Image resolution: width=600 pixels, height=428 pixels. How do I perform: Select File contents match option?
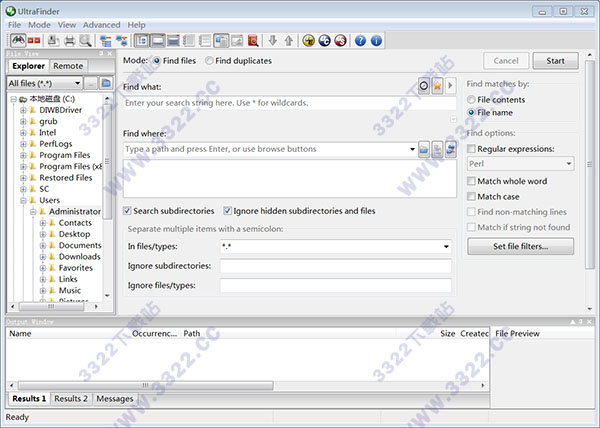coord(471,100)
